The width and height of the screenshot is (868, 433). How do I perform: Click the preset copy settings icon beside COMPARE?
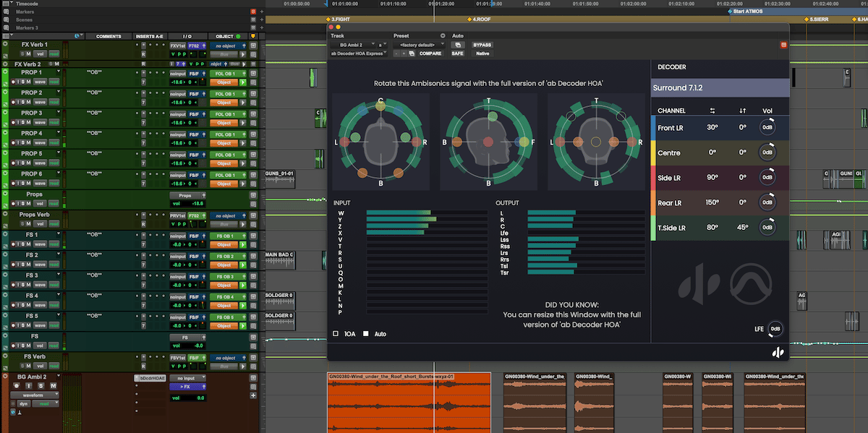(x=412, y=53)
